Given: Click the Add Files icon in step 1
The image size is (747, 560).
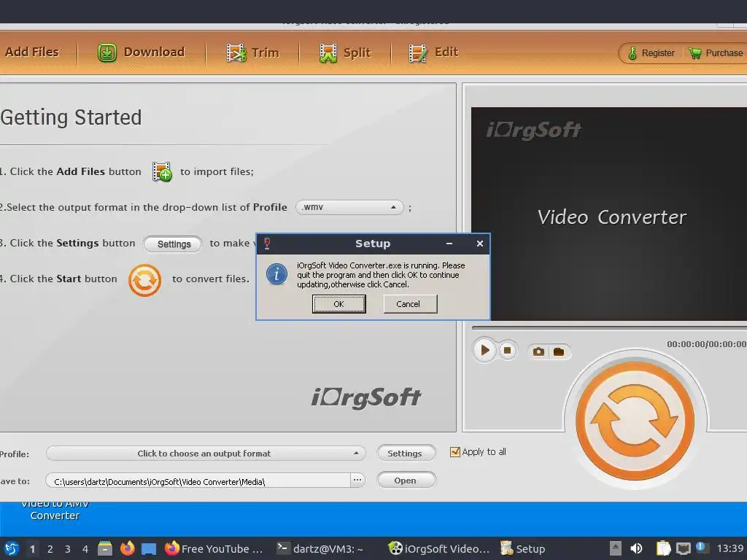Looking at the screenshot, I should click(162, 171).
